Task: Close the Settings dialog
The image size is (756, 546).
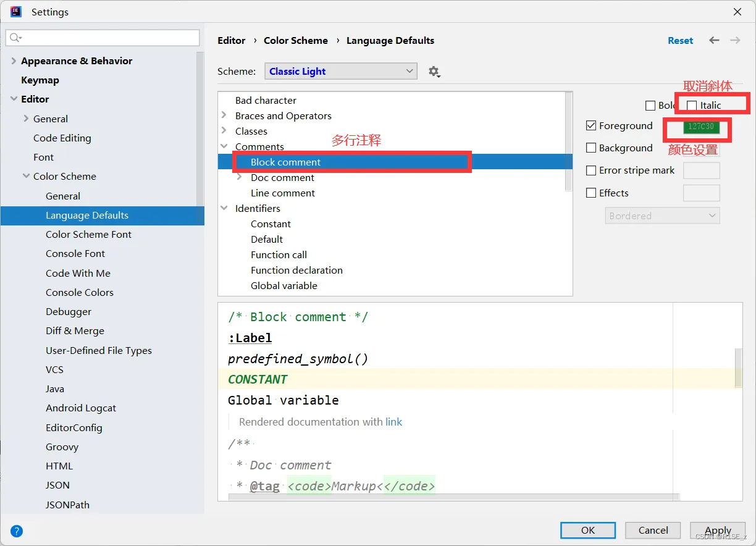Action: click(x=737, y=12)
